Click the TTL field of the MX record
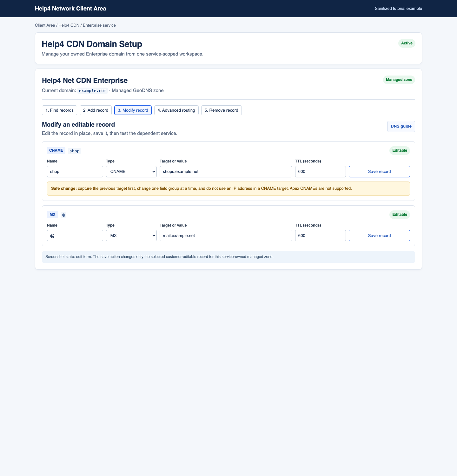 pyautogui.click(x=321, y=235)
